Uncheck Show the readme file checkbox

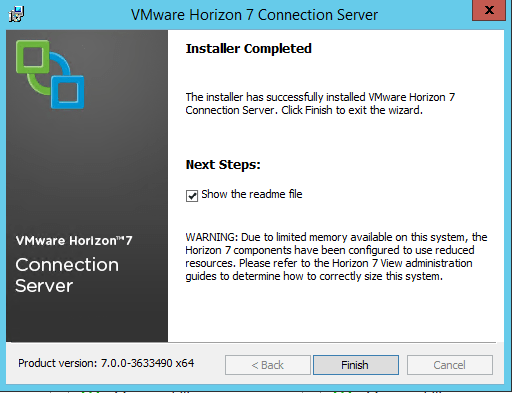192,196
